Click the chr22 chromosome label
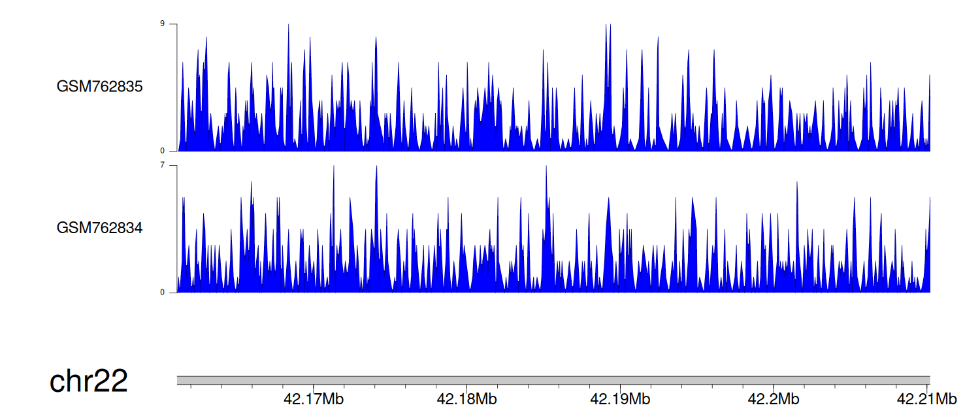 tap(88, 381)
